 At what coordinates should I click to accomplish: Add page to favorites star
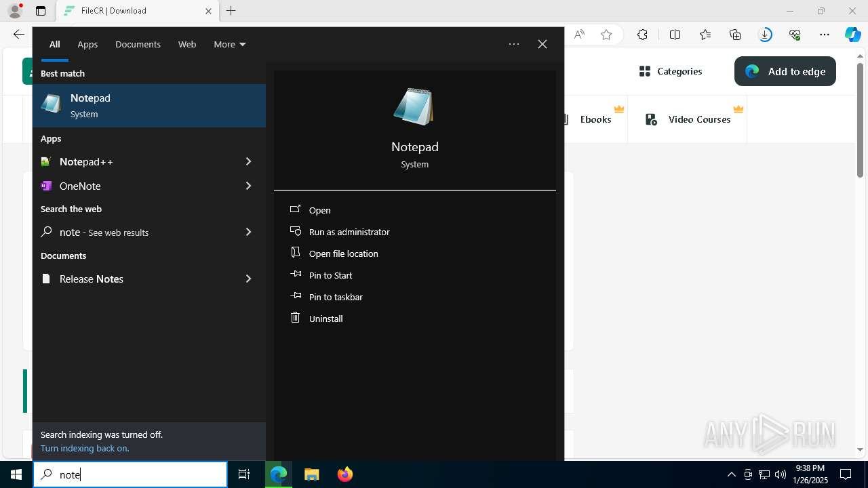point(606,35)
